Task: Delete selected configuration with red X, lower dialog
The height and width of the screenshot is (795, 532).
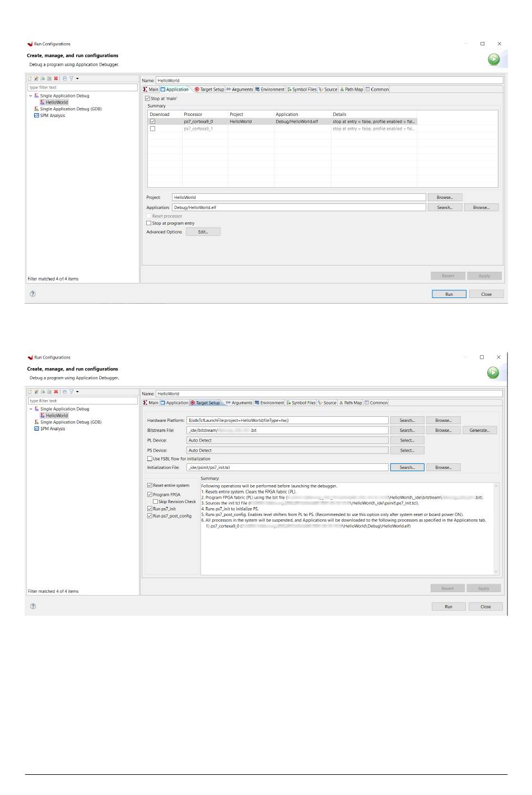Action: pyautogui.click(x=56, y=392)
